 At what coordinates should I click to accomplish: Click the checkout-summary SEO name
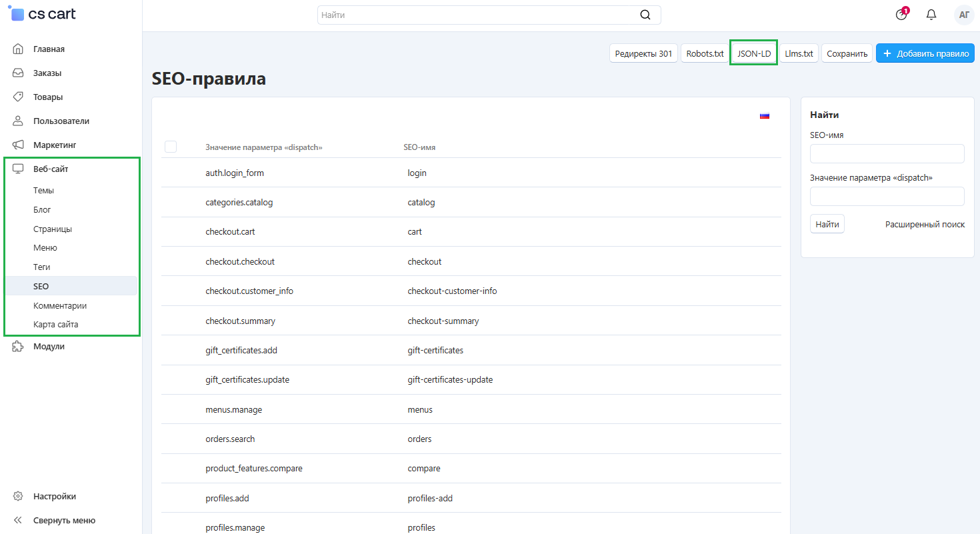443,321
